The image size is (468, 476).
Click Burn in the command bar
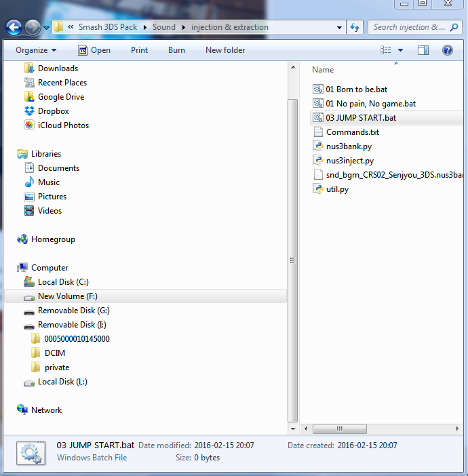[176, 50]
